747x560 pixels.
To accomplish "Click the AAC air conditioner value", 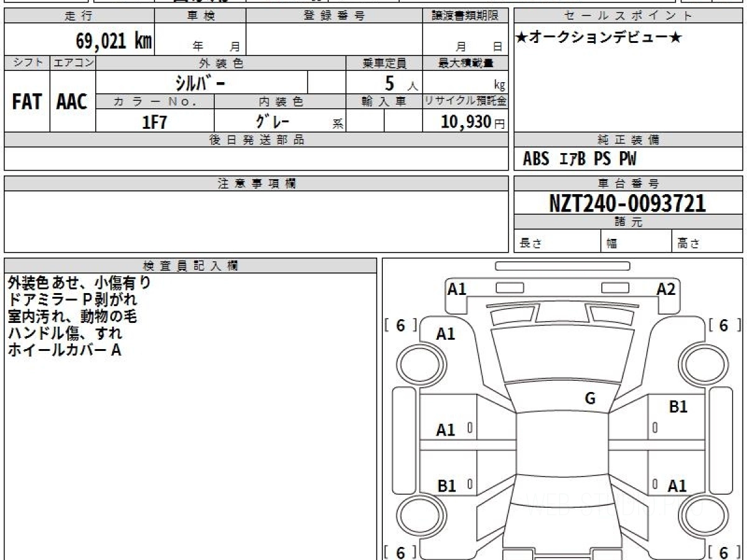I will coord(72,101).
